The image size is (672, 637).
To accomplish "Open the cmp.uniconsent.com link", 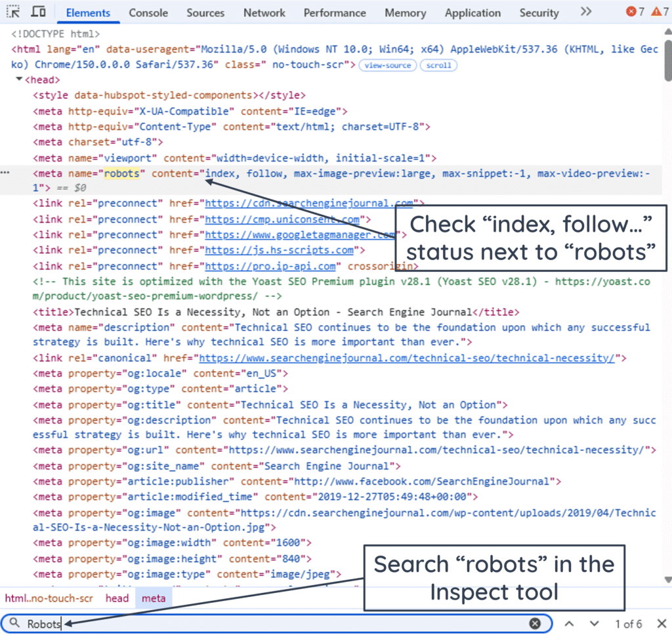I will [x=282, y=219].
